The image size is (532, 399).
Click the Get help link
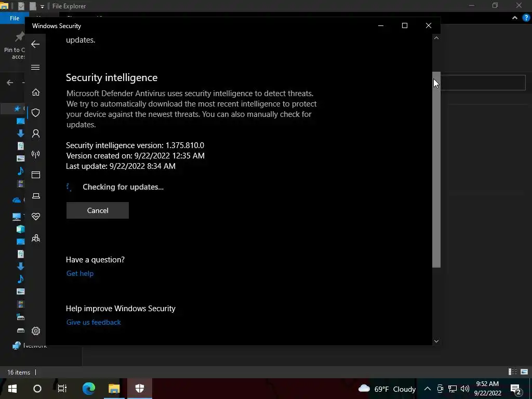(79, 273)
